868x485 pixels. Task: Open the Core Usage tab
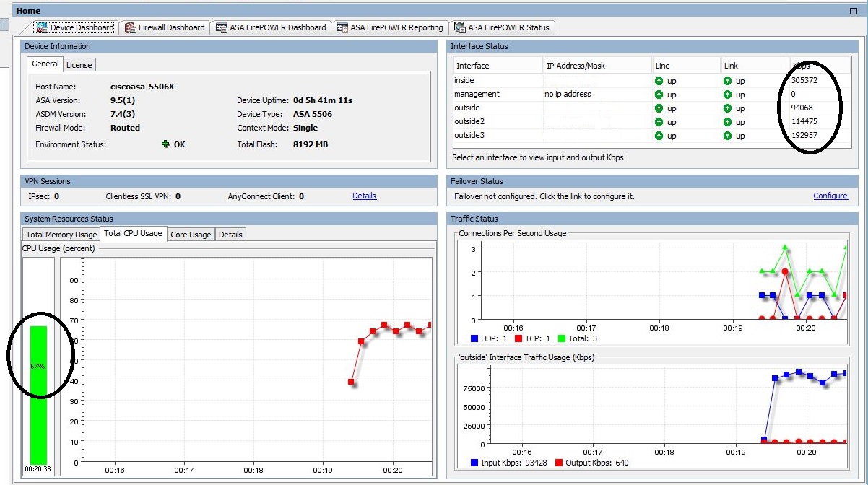191,235
